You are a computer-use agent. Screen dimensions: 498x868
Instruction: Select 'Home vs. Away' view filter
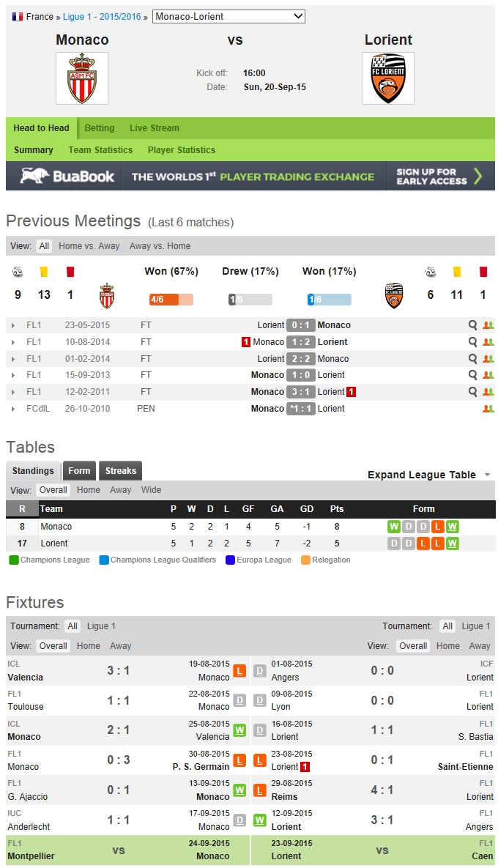click(x=89, y=246)
